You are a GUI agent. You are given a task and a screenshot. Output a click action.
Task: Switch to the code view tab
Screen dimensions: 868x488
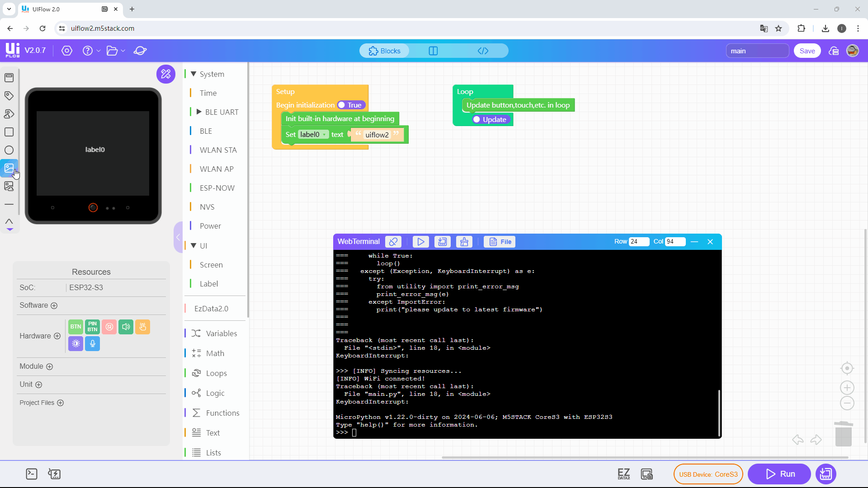483,51
